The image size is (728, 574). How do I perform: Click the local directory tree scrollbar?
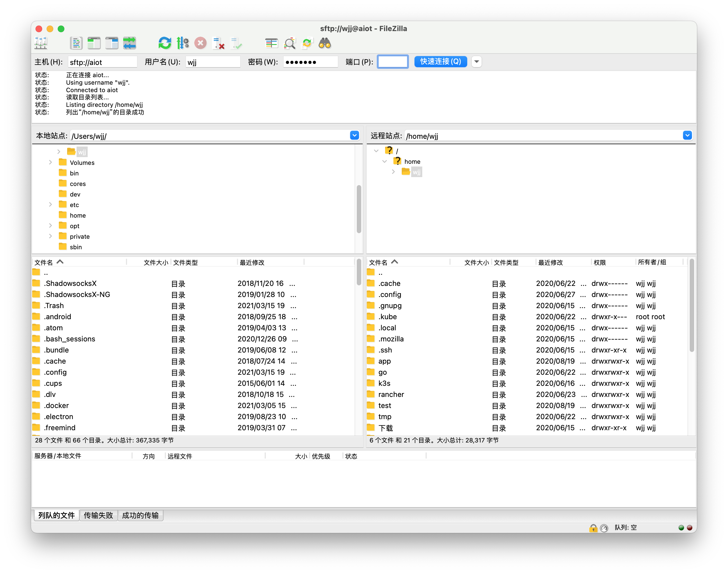[358, 208]
